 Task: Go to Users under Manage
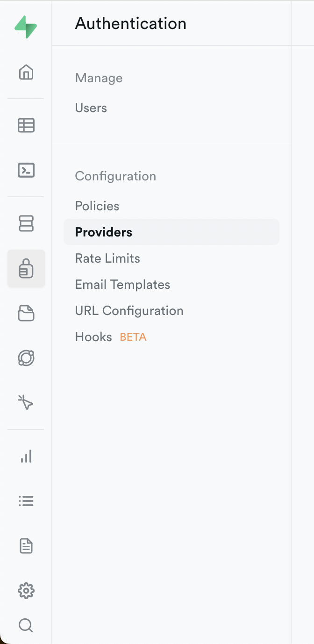(x=91, y=108)
